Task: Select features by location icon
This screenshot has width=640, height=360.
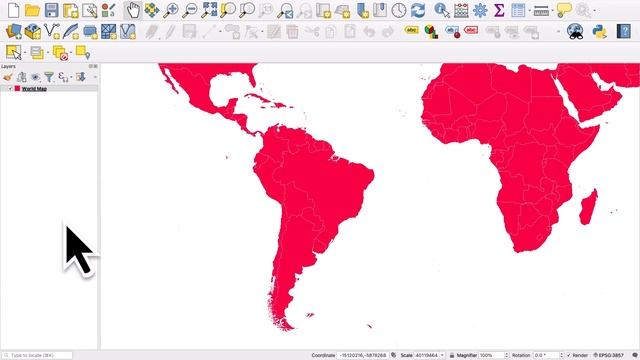Action: [83, 52]
